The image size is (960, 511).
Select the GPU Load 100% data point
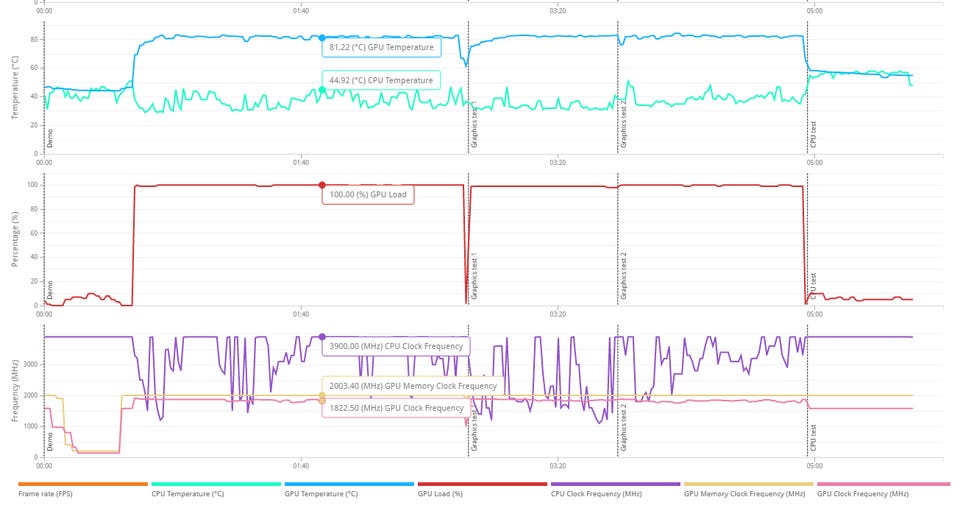[x=322, y=185]
